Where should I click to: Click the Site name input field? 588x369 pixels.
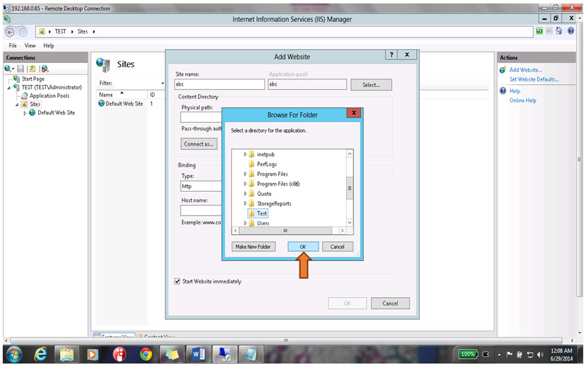tap(219, 84)
